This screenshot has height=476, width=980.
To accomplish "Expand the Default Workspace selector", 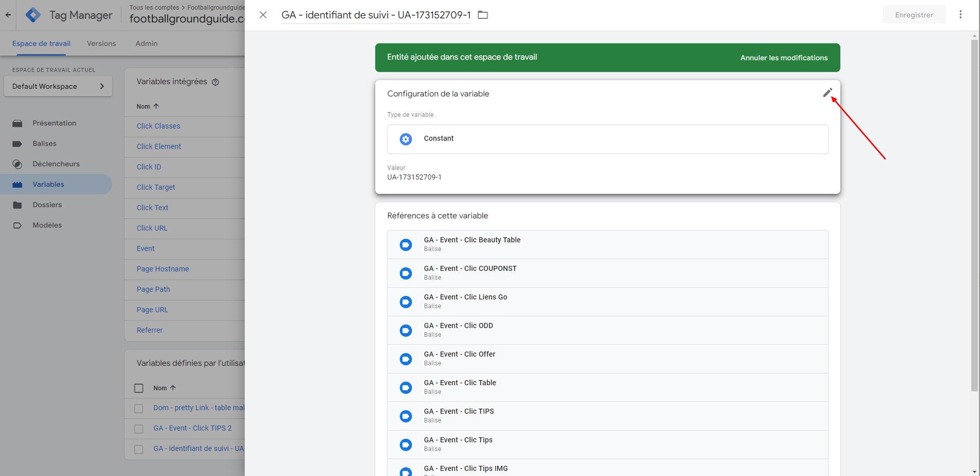I will click(58, 86).
